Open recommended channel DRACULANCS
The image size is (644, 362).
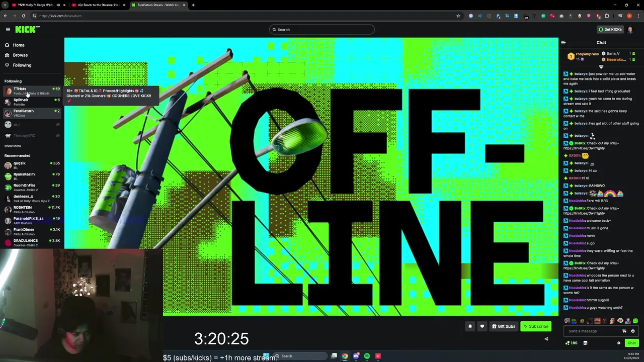(x=32, y=243)
